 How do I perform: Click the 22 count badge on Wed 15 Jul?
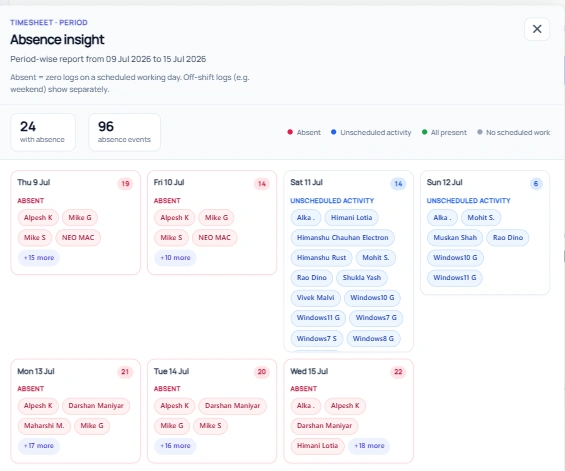[x=398, y=372]
